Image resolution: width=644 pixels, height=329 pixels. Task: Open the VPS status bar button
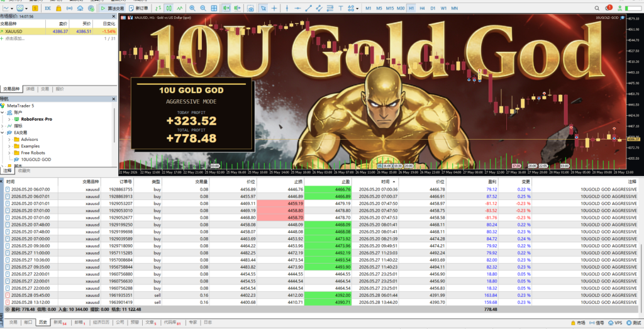[x=615, y=323]
